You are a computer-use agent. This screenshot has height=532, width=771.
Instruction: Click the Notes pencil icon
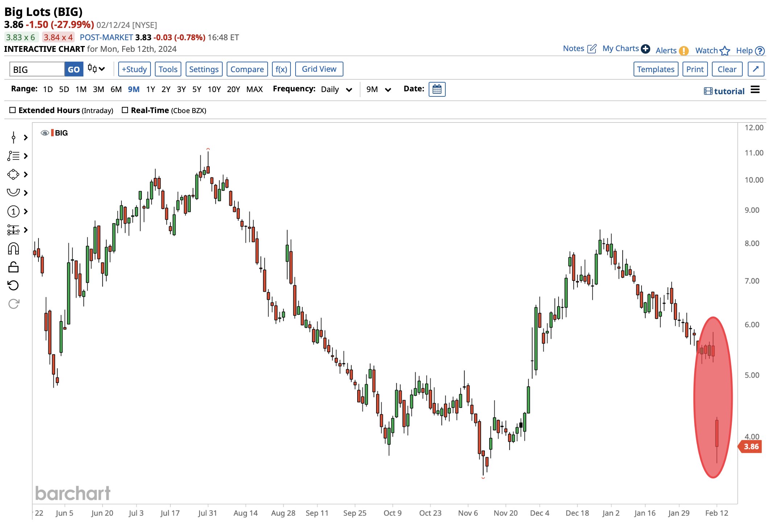click(592, 49)
